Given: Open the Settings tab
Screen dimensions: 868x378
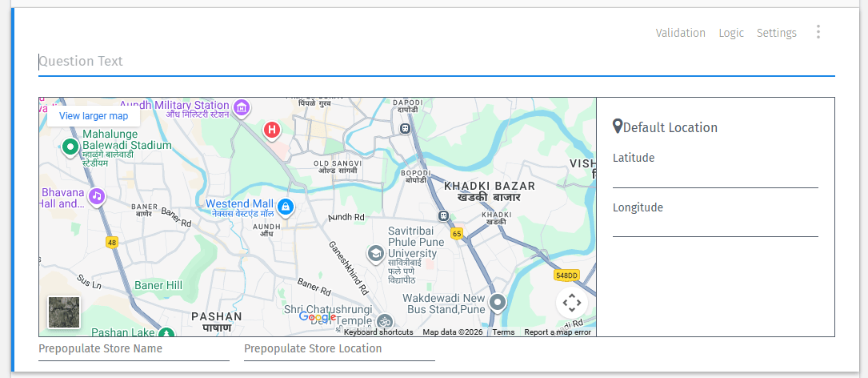Looking at the screenshot, I should pyautogui.click(x=776, y=33).
